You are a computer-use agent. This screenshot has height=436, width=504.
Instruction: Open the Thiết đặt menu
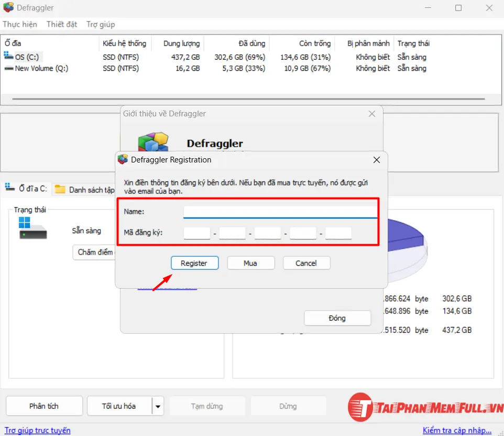pyautogui.click(x=62, y=24)
